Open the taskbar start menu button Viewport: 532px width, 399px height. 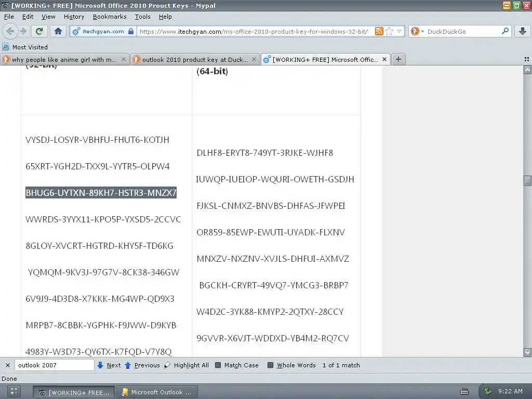[14, 391]
